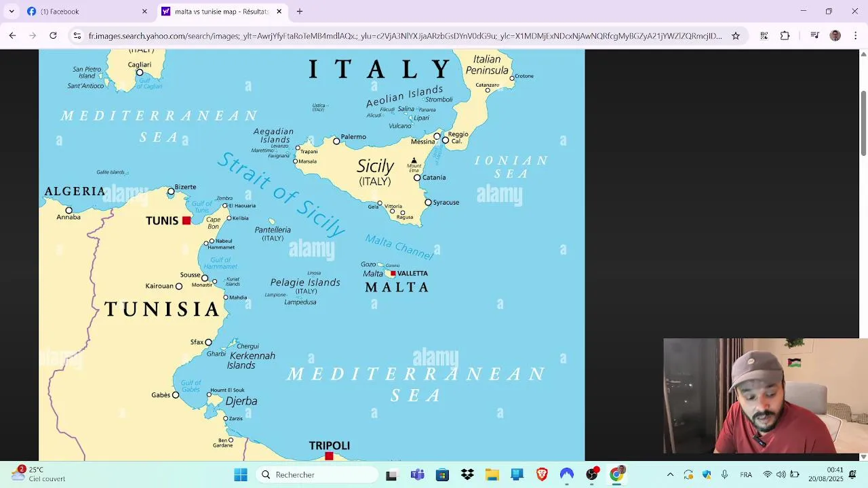Open the QR code extension

click(x=764, y=36)
